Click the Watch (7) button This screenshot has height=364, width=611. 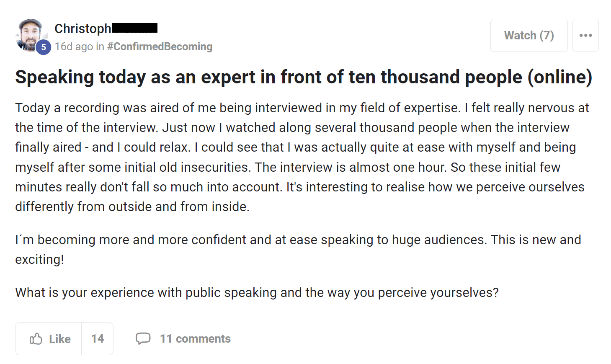(529, 35)
